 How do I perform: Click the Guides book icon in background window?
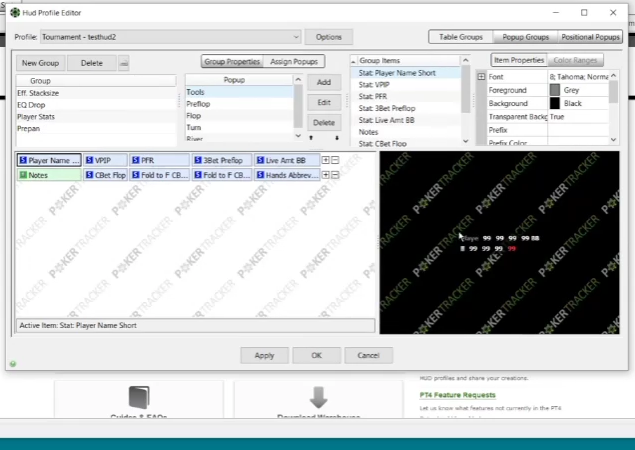pos(139,397)
